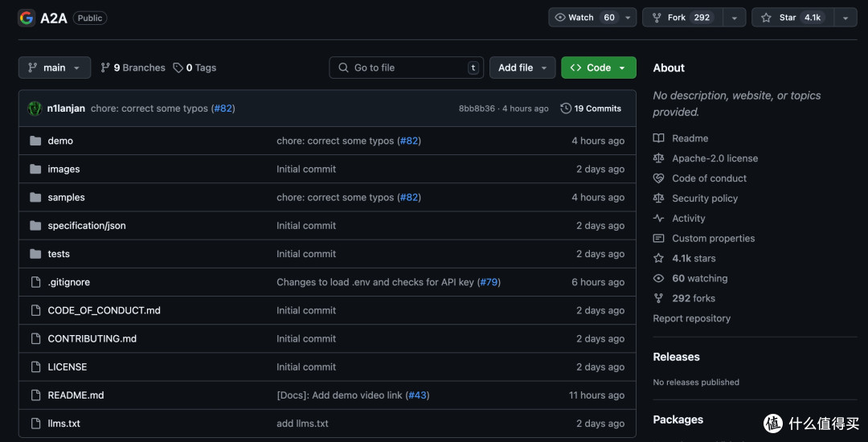View the 9 Branches list

[133, 68]
